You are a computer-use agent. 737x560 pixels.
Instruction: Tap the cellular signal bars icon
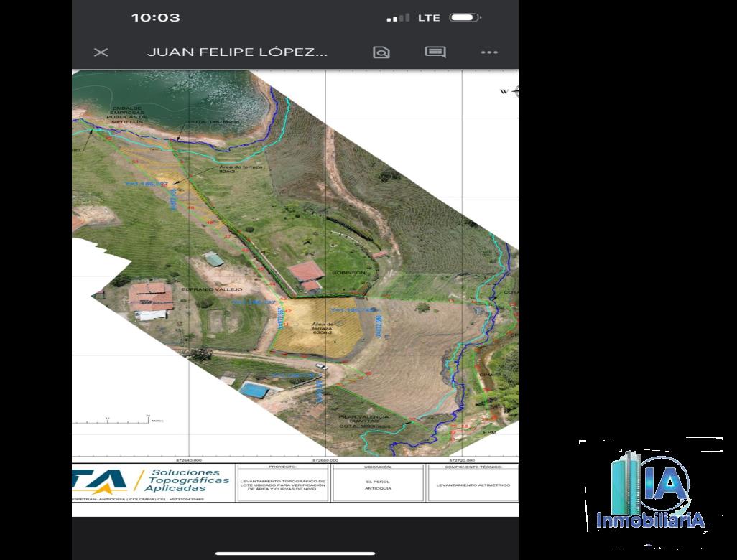tap(397, 17)
